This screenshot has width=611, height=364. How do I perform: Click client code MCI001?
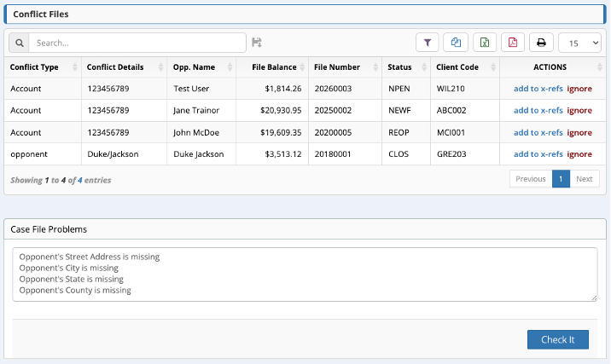pos(451,133)
